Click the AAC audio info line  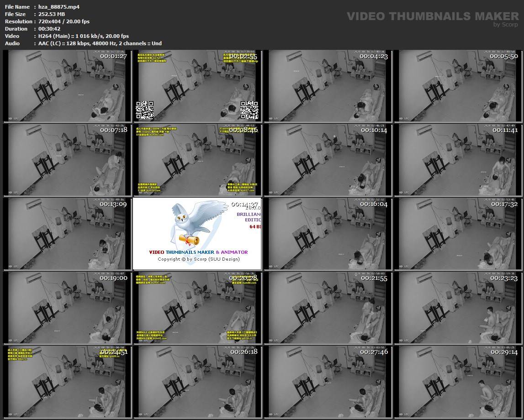pos(97,43)
